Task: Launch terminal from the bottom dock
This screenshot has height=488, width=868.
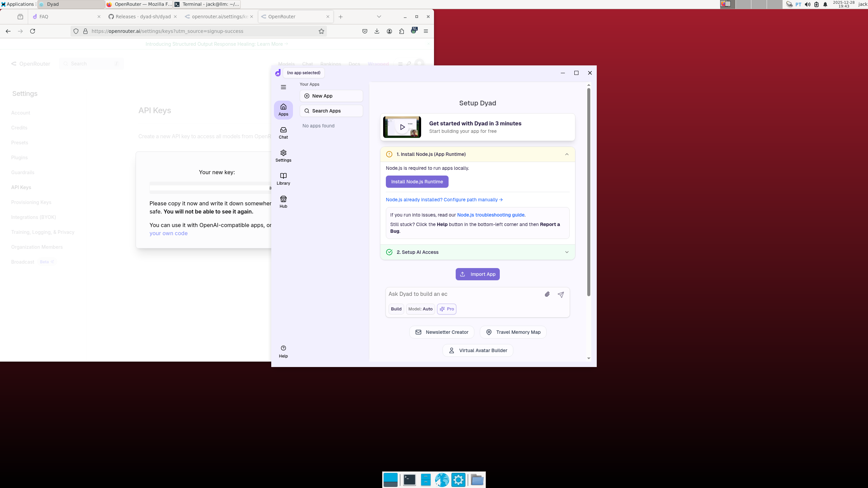Action: (x=409, y=480)
